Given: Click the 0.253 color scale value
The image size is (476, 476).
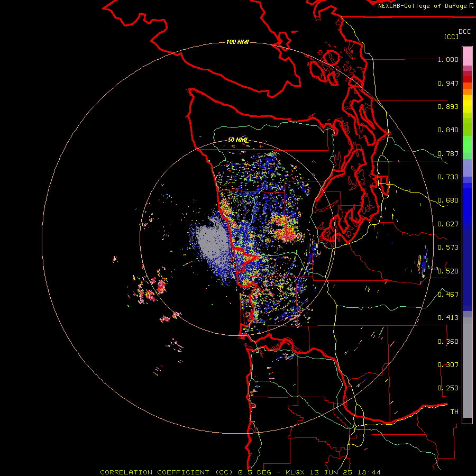Looking at the screenshot, I should click(x=448, y=388).
